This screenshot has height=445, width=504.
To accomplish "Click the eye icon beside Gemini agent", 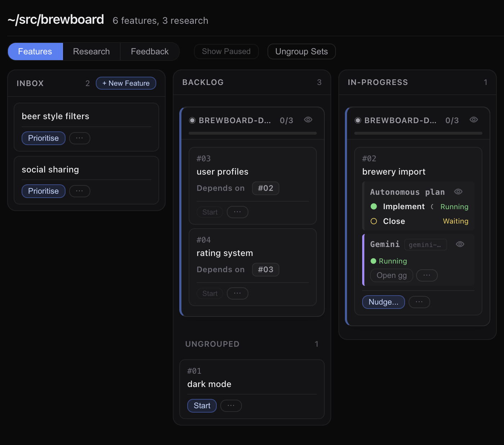I will [460, 244].
